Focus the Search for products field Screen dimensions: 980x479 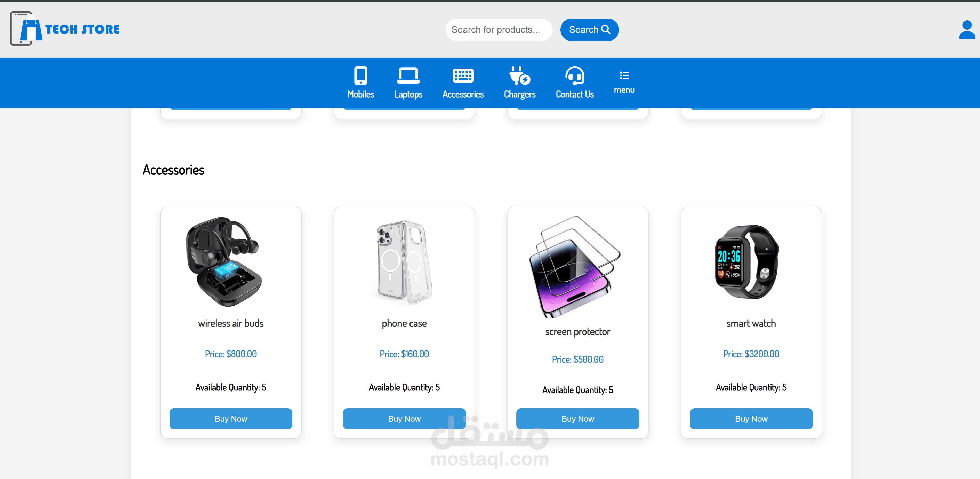pyautogui.click(x=499, y=30)
